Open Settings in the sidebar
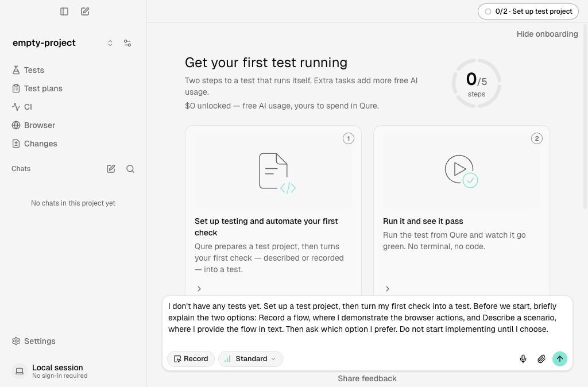Viewport: 588px width, 387px height. tap(34, 341)
